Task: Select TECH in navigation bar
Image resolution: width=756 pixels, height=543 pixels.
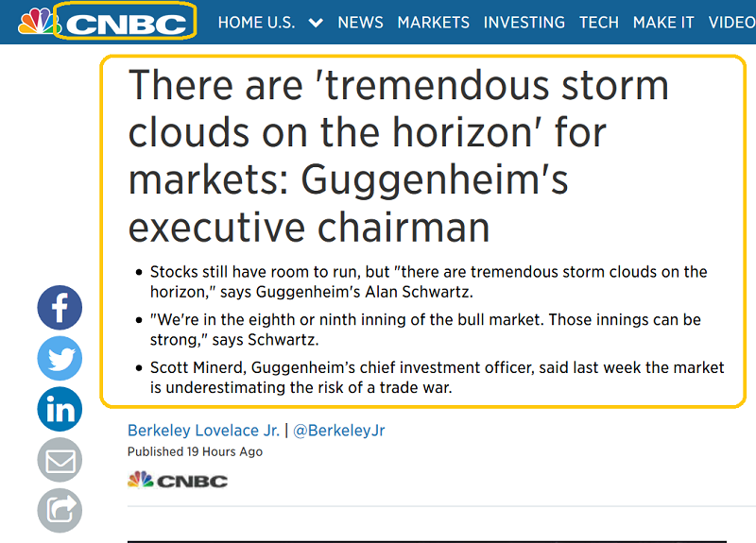Action: pyautogui.click(x=599, y=23)
